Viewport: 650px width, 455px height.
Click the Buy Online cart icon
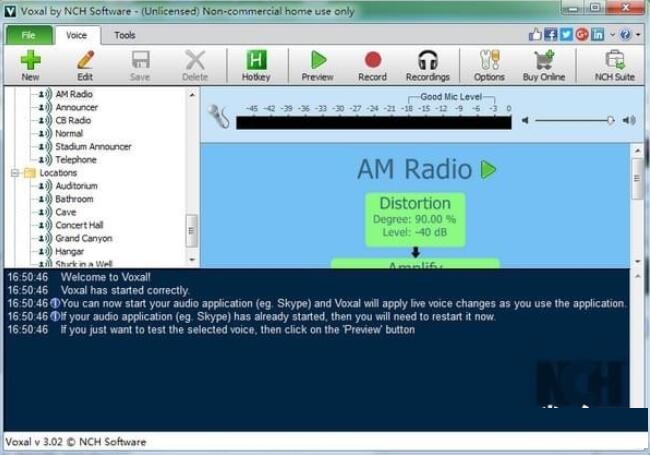click(x=544, y=60)
